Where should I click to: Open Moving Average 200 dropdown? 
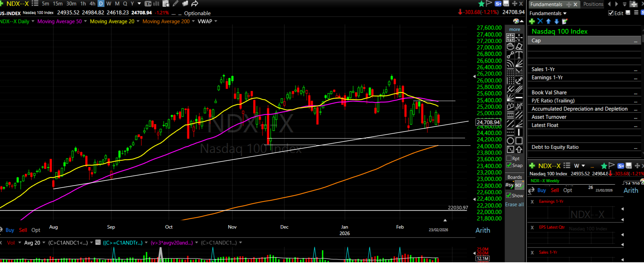tap(193, 21)
